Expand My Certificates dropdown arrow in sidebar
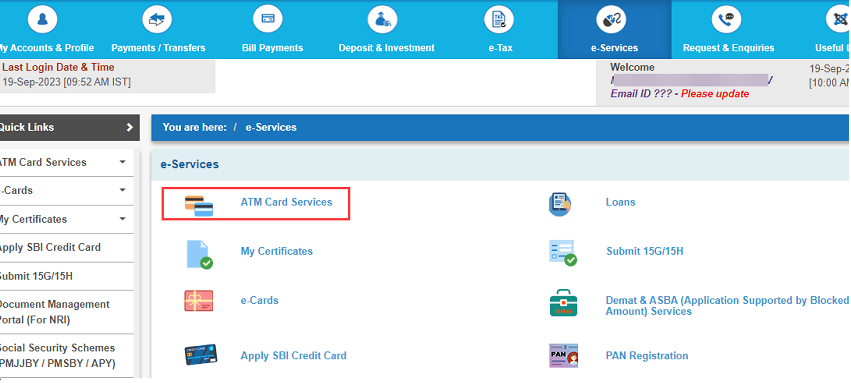This screenshot has height=383, width=851. [123, 219]
